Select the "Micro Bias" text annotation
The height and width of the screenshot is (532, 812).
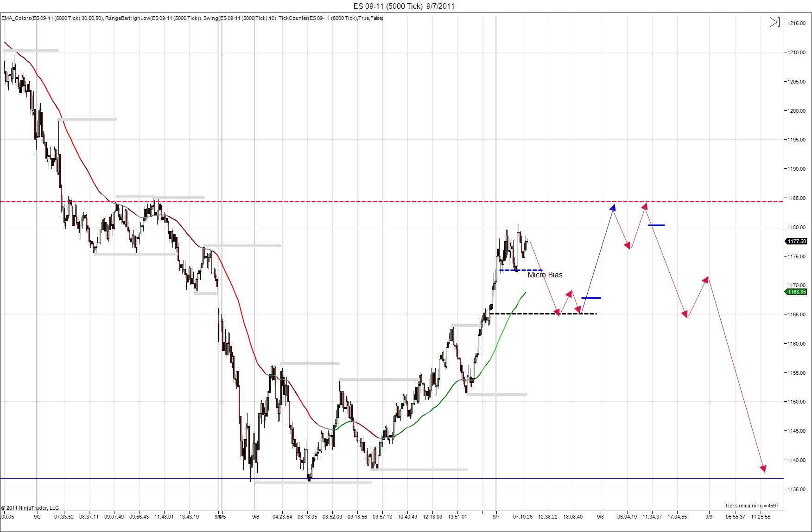click(x=545, y=275)
